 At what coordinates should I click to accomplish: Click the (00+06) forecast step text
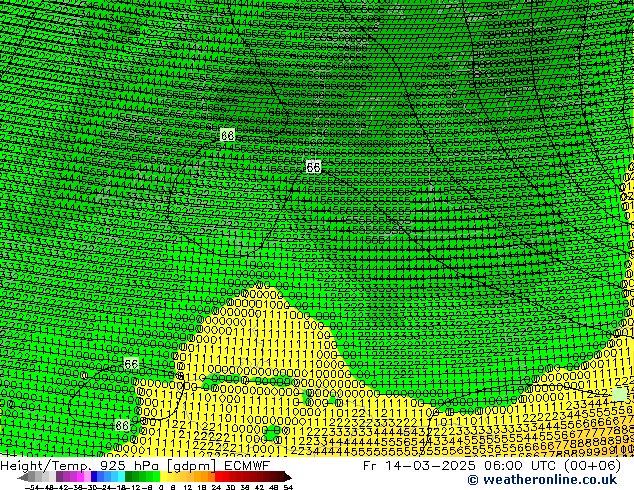click(592, 466)
